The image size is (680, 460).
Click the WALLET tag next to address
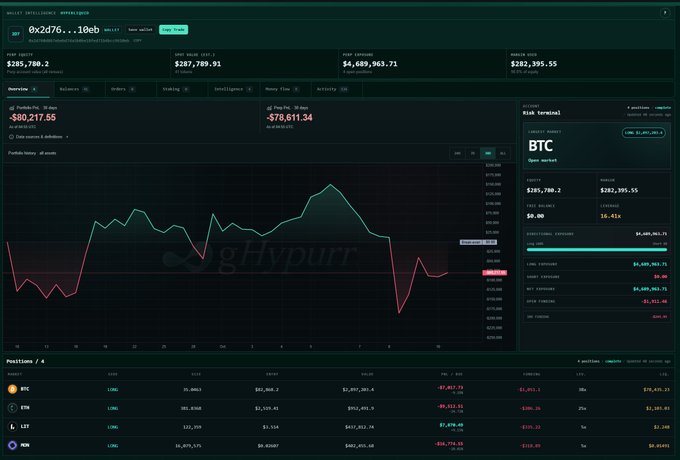pyautogui.click(x=111, y=30)
